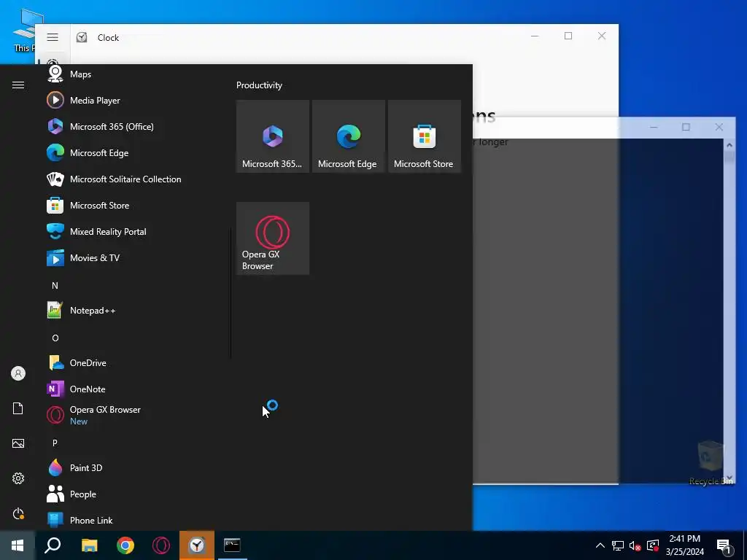Screen dimensions: 747x560
Task: Click the Microsoft 365 tile
Action: pos(273,136)
